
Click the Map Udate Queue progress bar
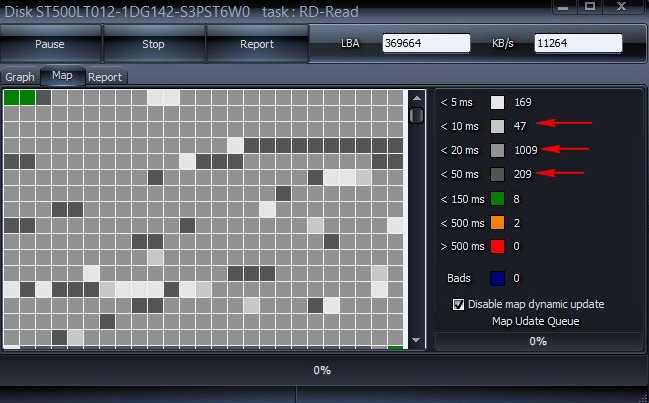click(538, 341)
